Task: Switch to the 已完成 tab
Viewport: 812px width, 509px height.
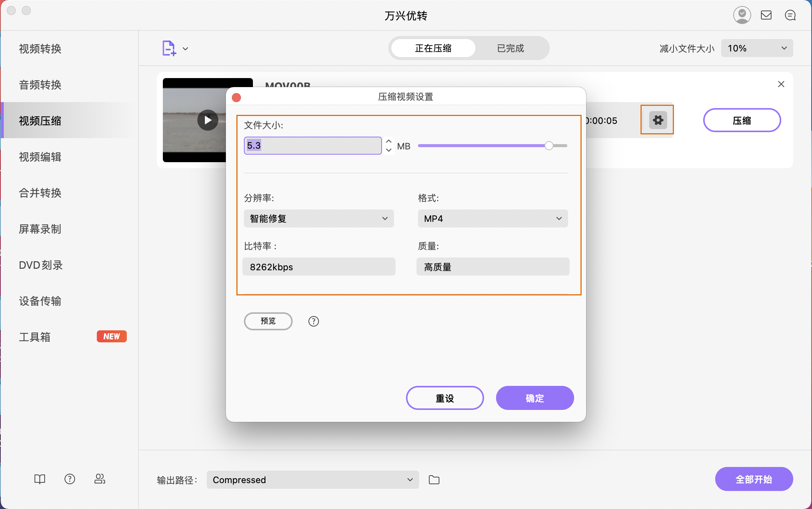Action: click(x=510, y=48)
